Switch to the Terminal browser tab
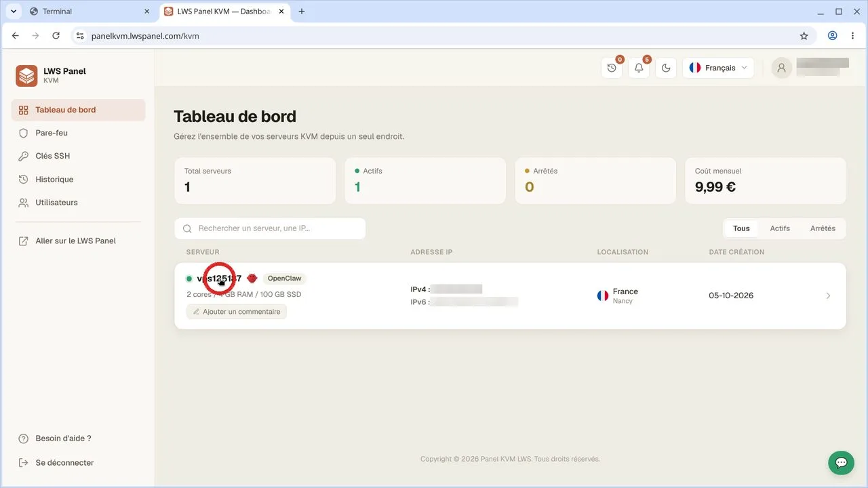Image resolution: width=868 pixels, height=488 pixels. (x=90, y=12)
